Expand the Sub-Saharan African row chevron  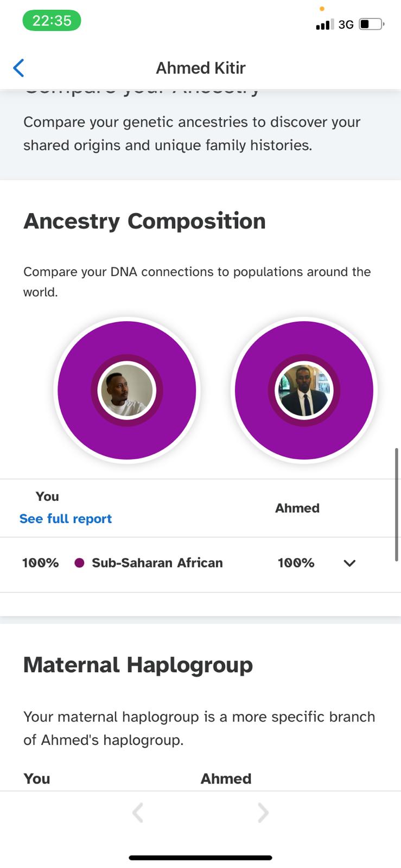click(x=349, y=563)
